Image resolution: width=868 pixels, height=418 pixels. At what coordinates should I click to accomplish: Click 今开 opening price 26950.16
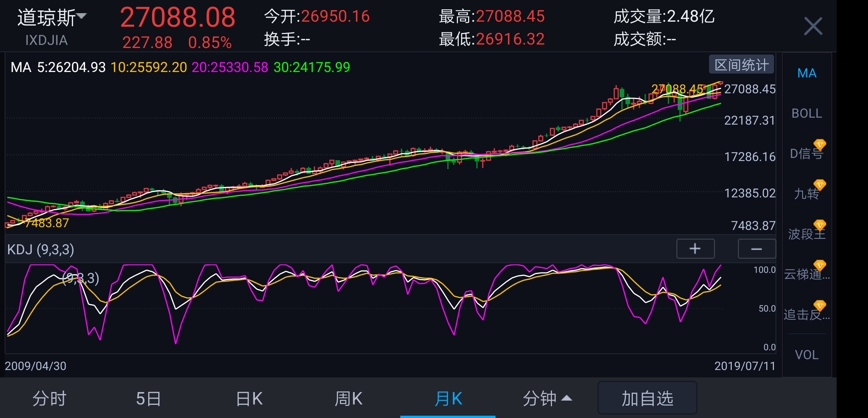pos(335,16)
